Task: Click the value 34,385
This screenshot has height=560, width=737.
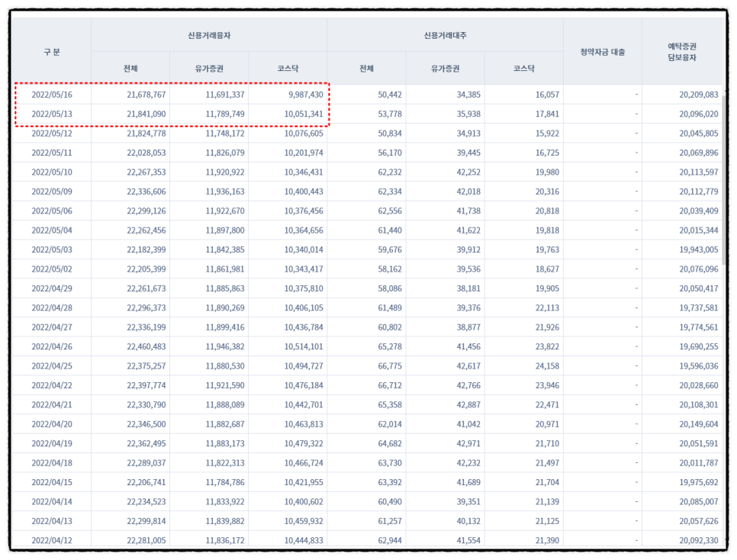Action: tap(468, 95)
